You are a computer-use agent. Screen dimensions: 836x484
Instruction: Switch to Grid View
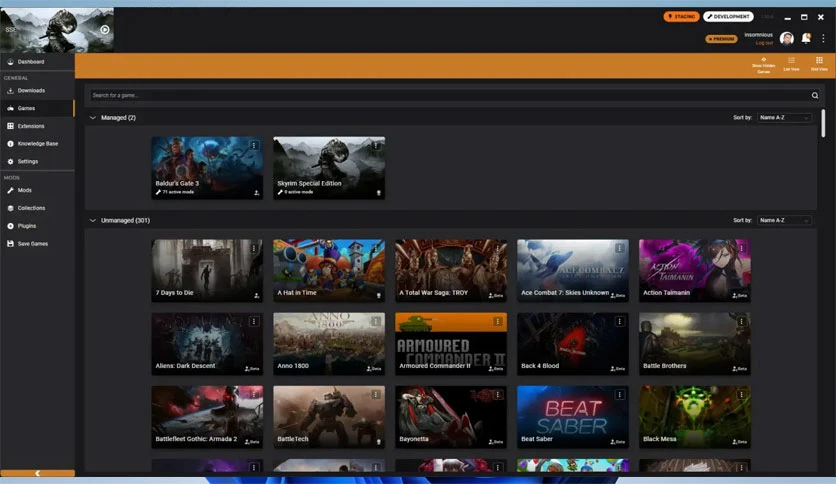tap(819, 64)
